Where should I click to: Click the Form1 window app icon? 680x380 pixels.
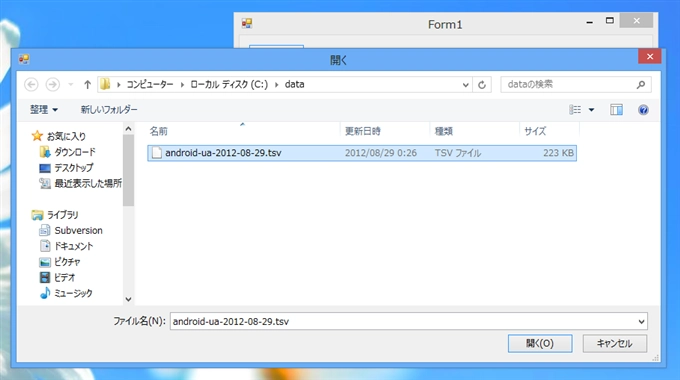pos(247,23)
